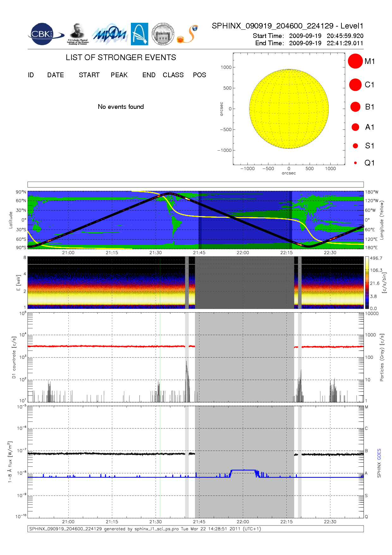Click the PEAK column header
Image resolution: width=392 pixels, height=555 pixels.
[119, 75]
